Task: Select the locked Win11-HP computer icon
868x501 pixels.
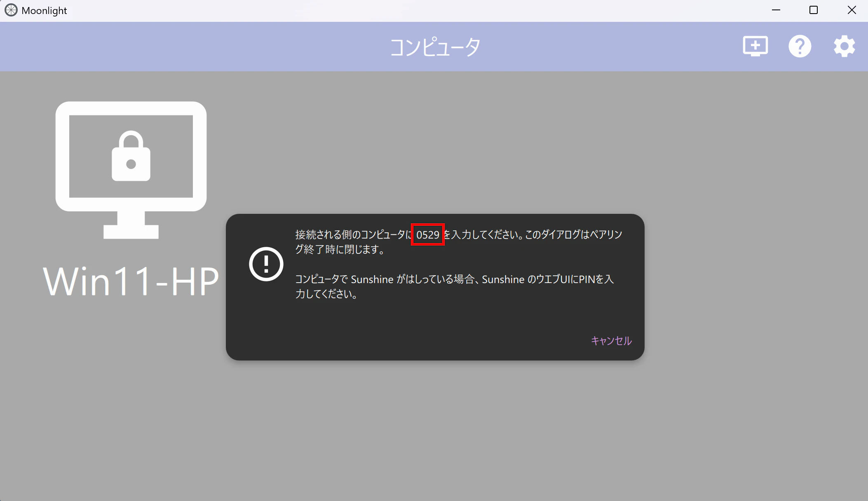Action: coord(131,170)
